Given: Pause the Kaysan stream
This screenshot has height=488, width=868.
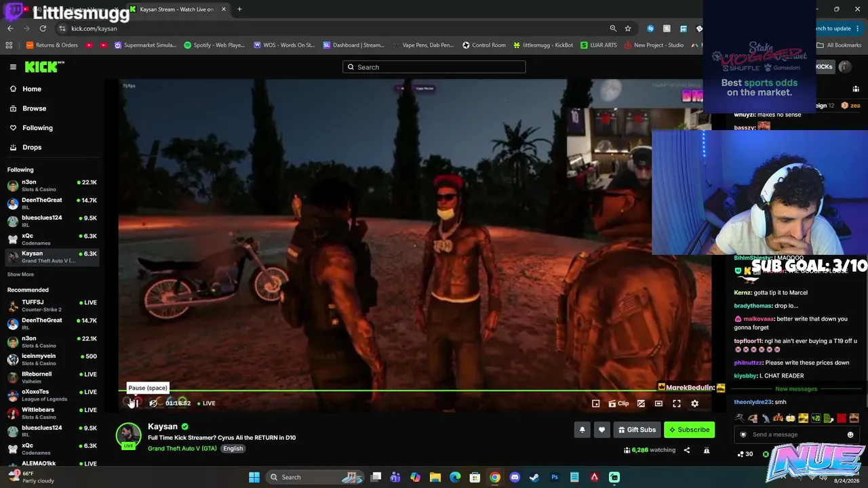Looking at the screenshot, I should (x=134, y=403).
